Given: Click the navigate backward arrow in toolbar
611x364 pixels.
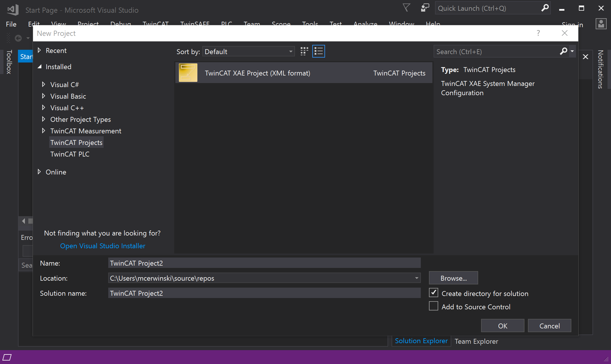Looking at the screenshot, I should click(x=18, y=38).
